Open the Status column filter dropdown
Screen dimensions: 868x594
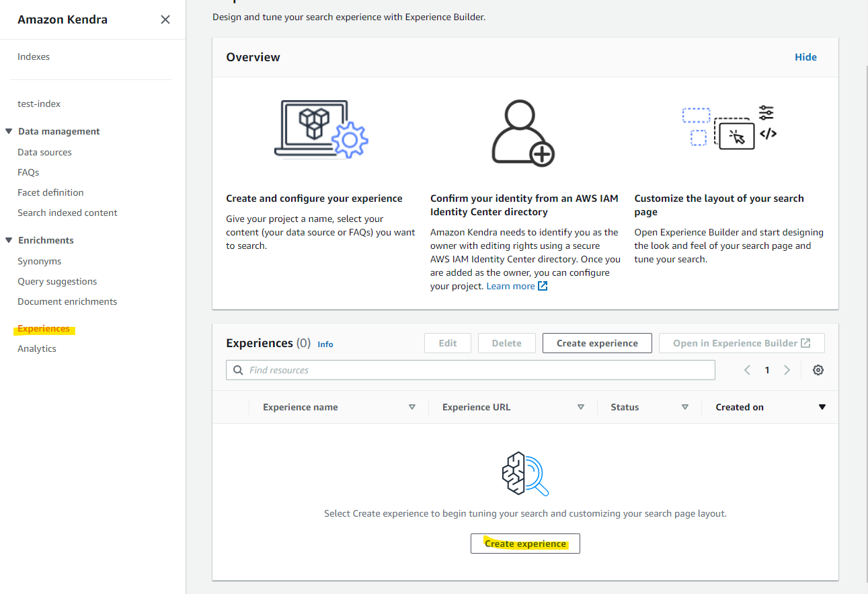click(x=684, y=406)
